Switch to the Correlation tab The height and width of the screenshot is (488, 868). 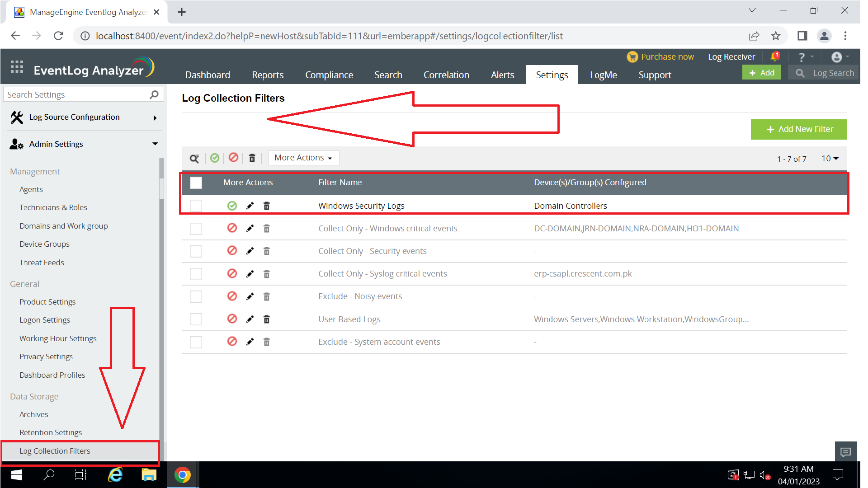[446, 75]
